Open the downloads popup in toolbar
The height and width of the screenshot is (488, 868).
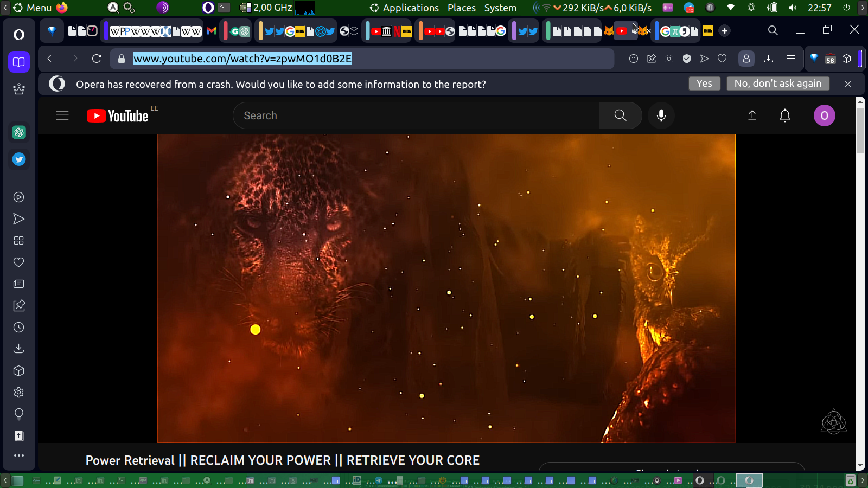click(x=768, y=59)
